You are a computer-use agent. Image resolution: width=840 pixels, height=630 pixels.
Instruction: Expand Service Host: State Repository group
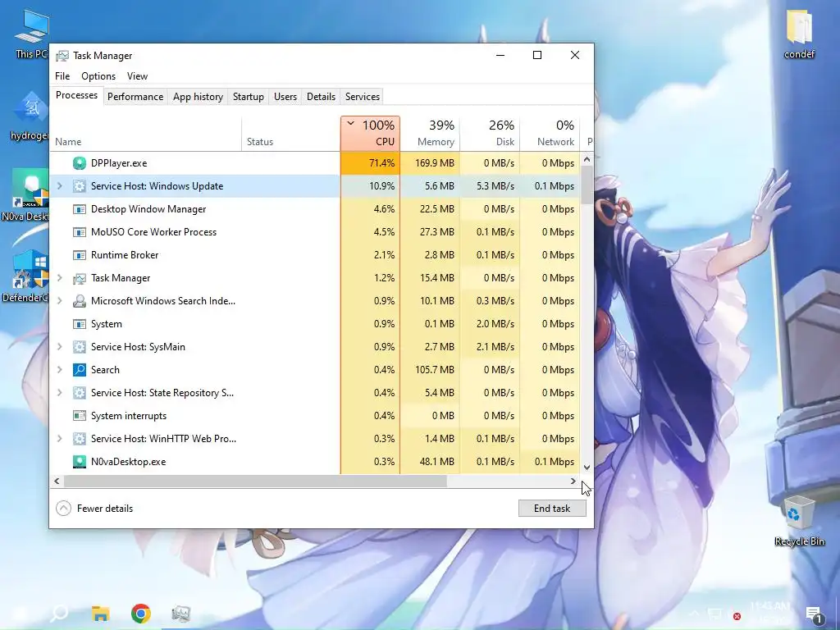coord(60,393)
